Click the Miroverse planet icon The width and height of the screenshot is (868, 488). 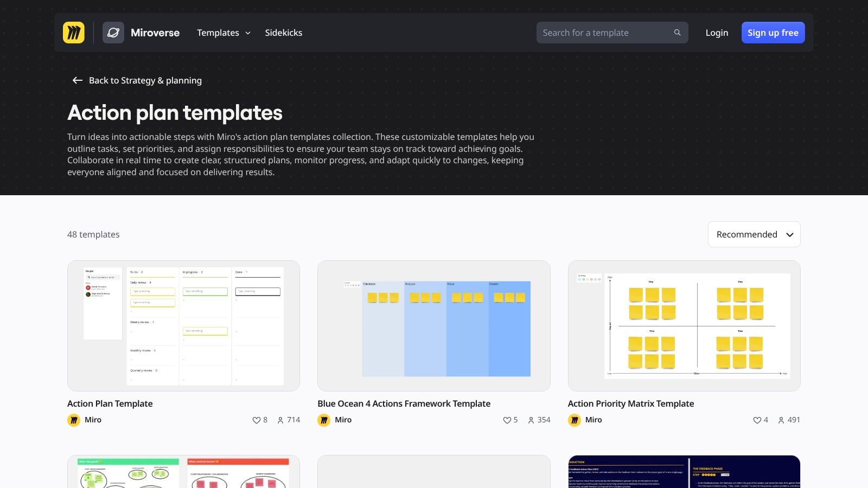coord(113,33)
